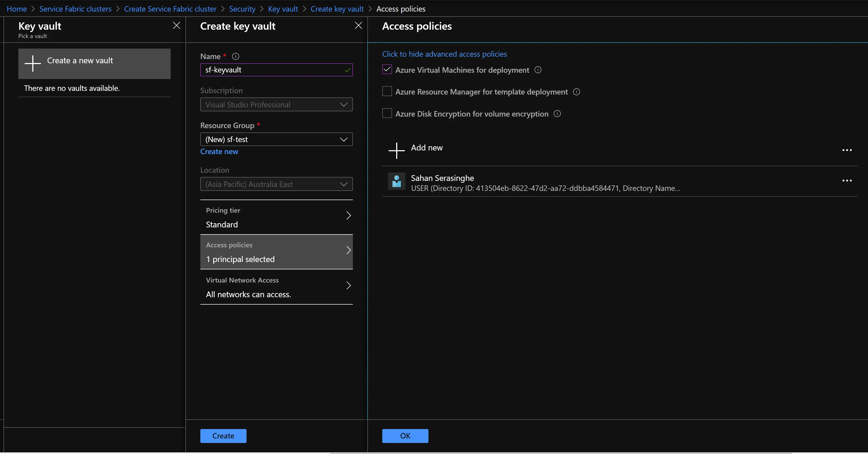Click the plus icon to add new policy
This screenshot has height=454, width=868.
(397, 150)
